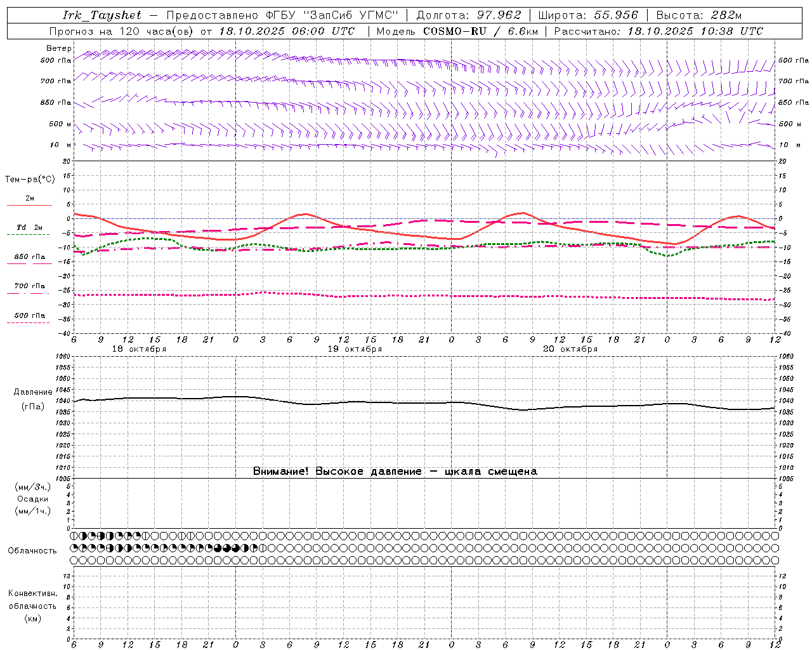Click the latitude value Широта: 55.956
812x650 pixels.
coord(587,15)
